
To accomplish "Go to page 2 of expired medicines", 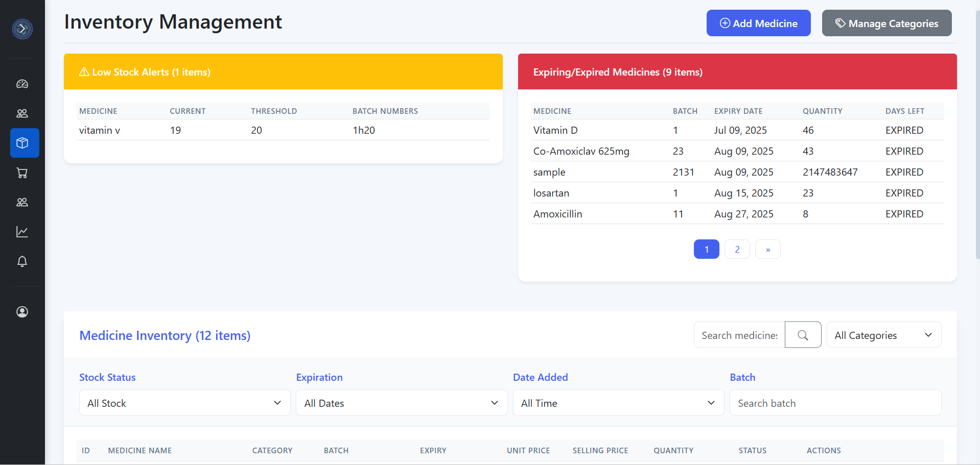I will click(737, 249).
